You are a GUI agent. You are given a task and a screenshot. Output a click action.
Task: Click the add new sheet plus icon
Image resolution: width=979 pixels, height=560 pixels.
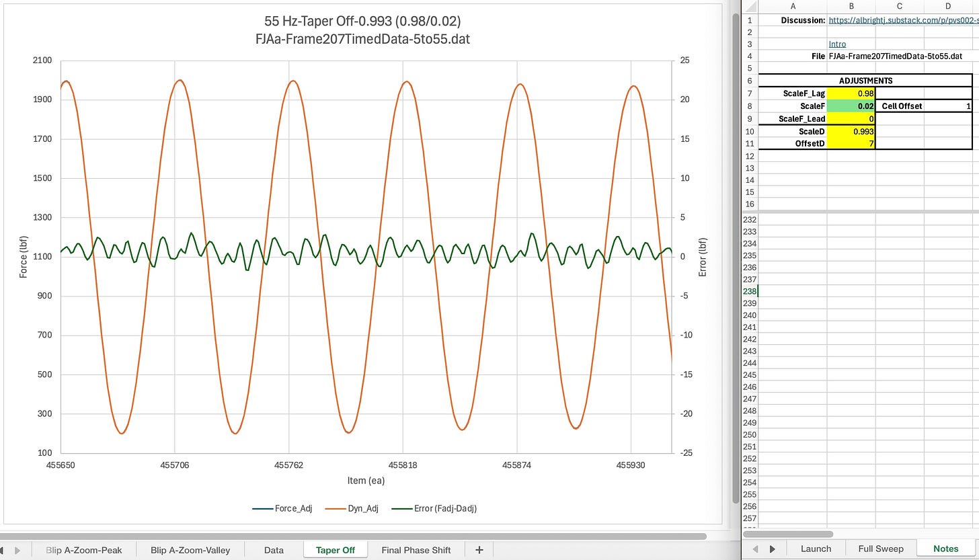point(479,550)
